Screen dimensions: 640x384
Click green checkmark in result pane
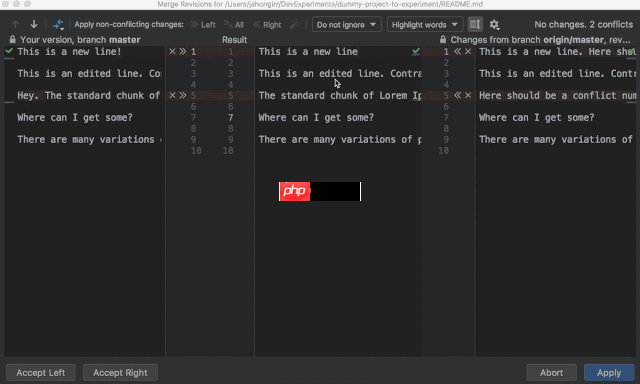(x=416, y=51)
